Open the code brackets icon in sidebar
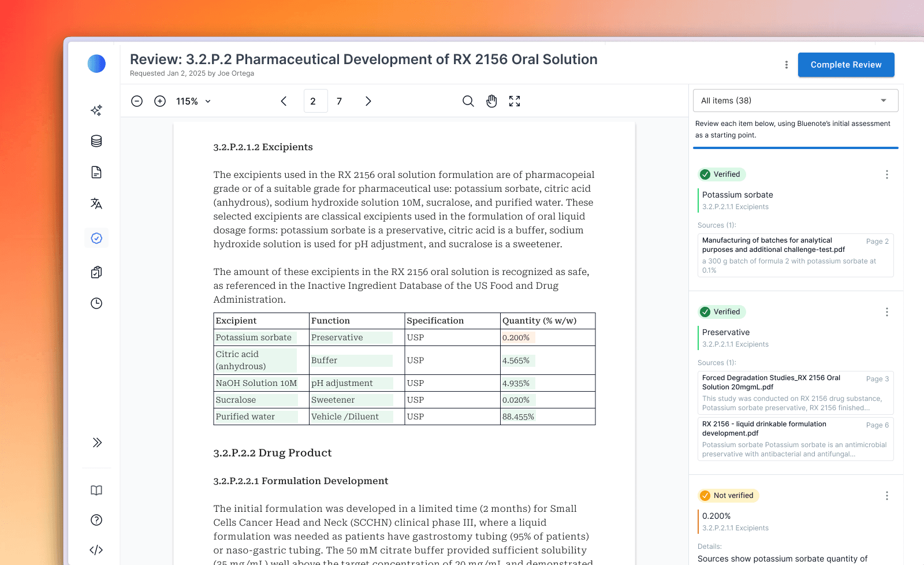This screenshot has height=565, width=924. pyautogui.click(x=96, y=550)
